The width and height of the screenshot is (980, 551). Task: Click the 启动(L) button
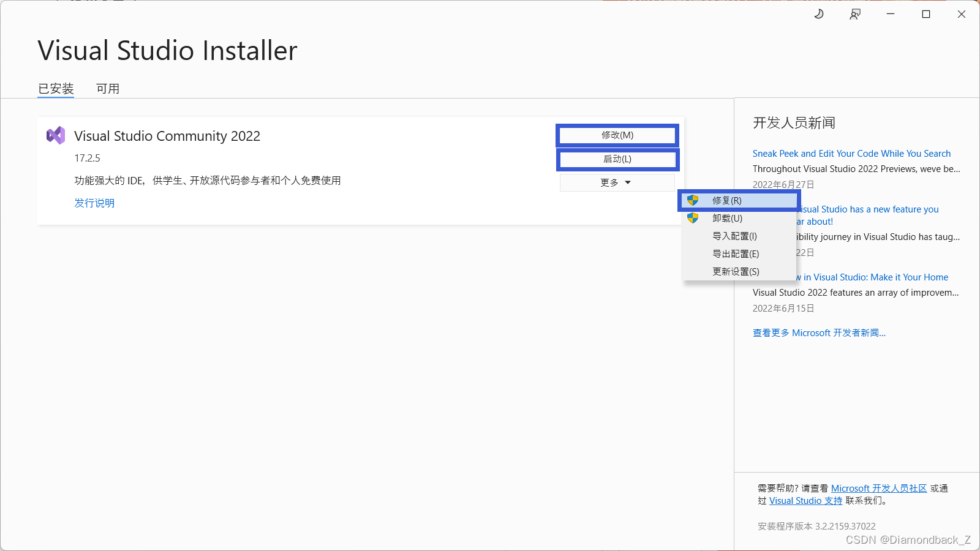617,159
